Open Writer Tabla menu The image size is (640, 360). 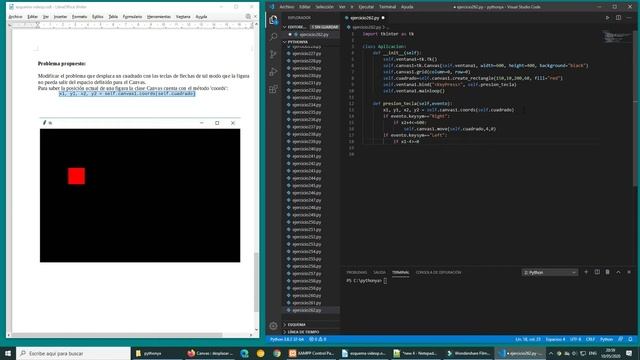click(x=113, y=17)
